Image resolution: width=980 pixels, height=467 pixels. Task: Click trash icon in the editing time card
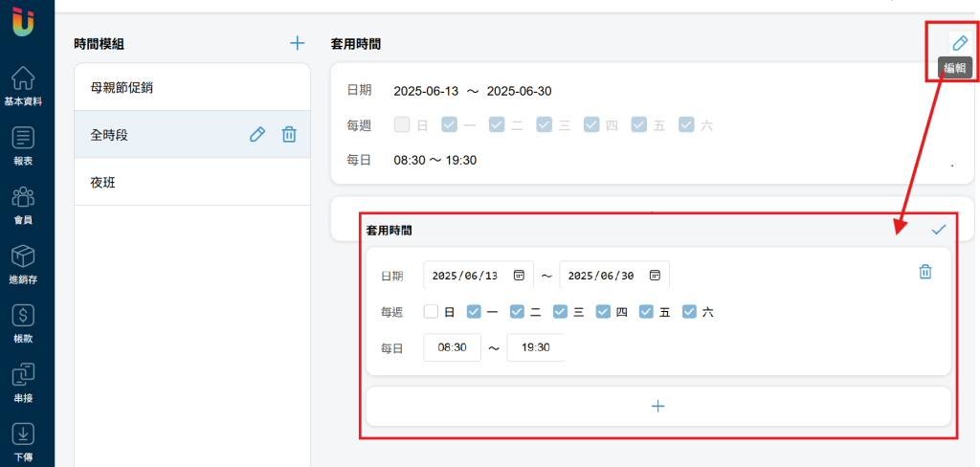coord(925,272)
